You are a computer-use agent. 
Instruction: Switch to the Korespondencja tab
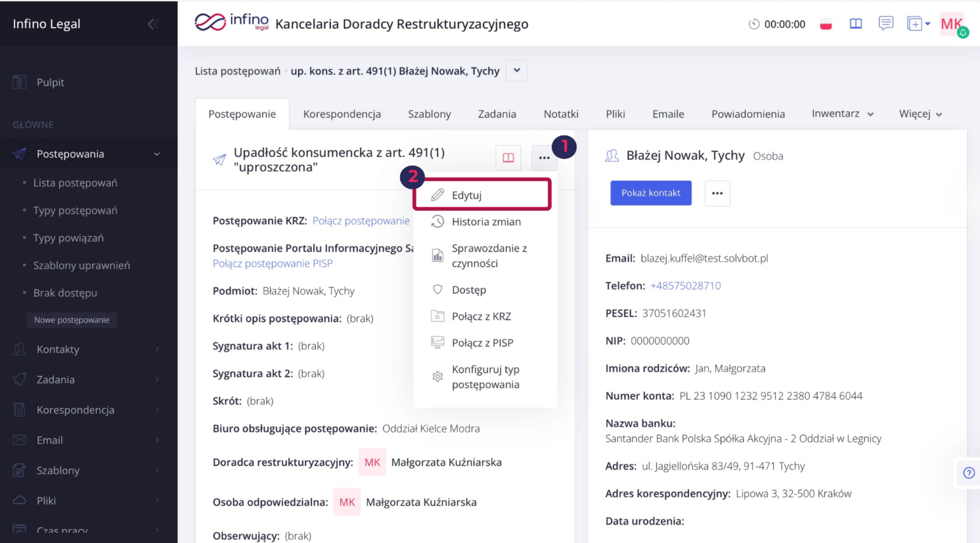point(342,114)
